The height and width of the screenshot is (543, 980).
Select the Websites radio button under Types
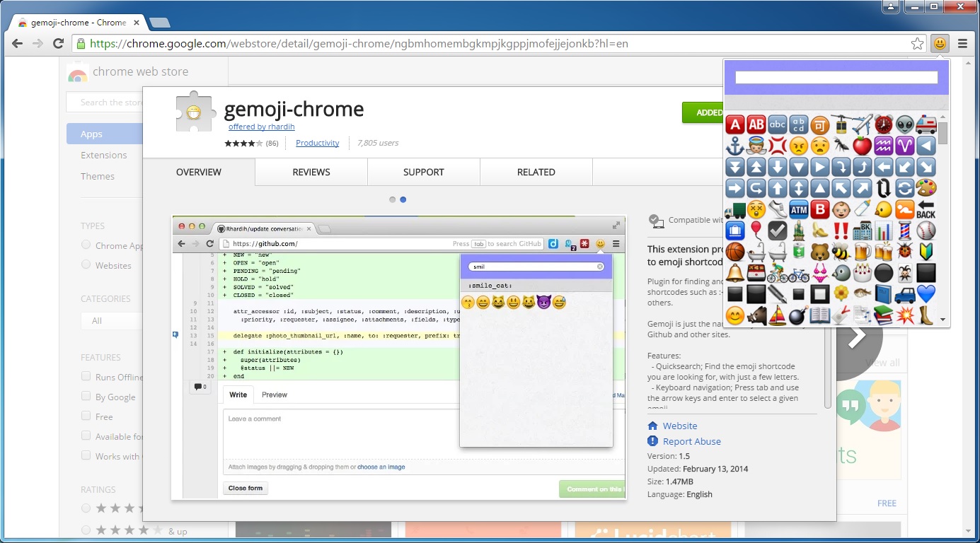point(86,265)
